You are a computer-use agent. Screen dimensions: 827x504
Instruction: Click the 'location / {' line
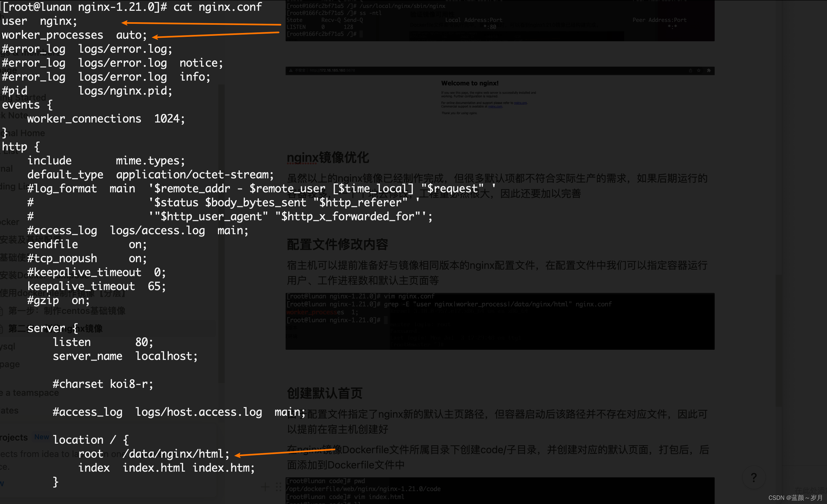coord(91,440)
